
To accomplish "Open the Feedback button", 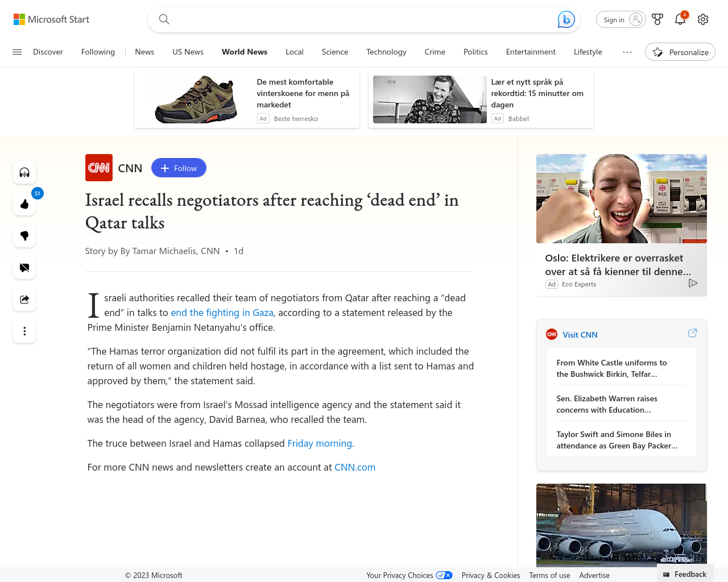I will pyautogui.click(x=685, y=574).
